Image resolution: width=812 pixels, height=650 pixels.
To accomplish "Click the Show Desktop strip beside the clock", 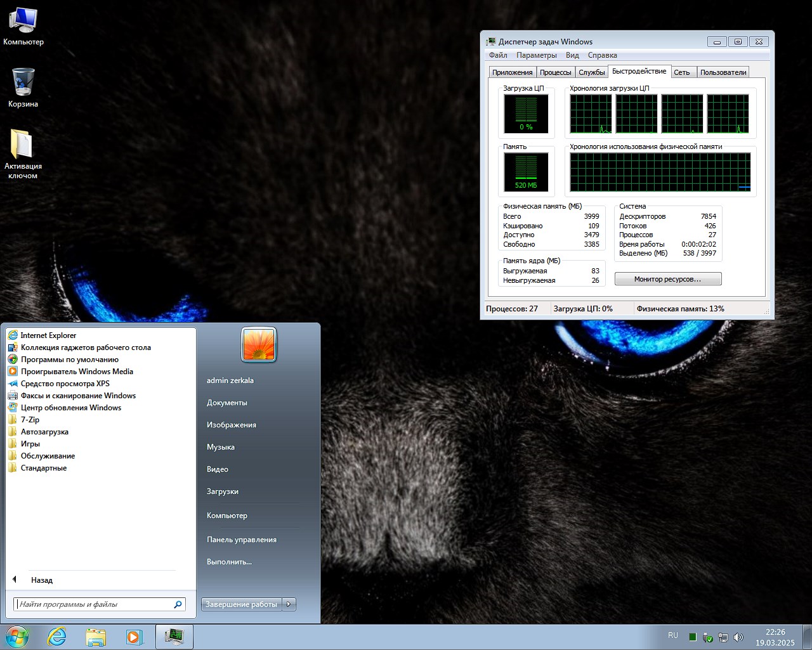I will click(x=808, y=637).
